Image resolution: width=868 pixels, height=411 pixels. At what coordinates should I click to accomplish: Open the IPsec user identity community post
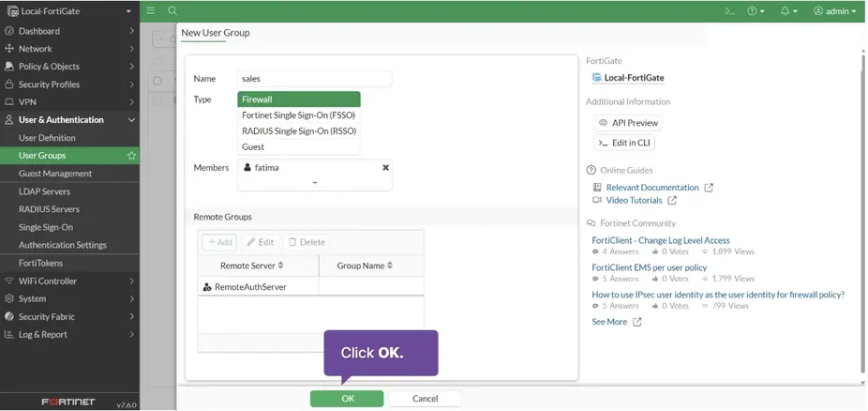(x=718, y=295)
